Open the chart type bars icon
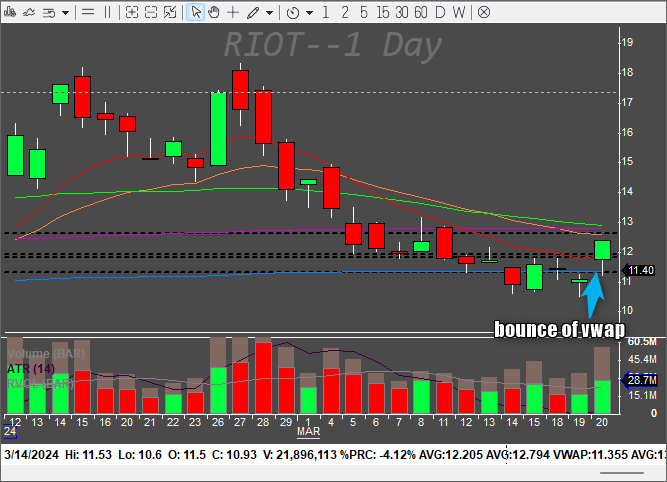 point(9,12)
